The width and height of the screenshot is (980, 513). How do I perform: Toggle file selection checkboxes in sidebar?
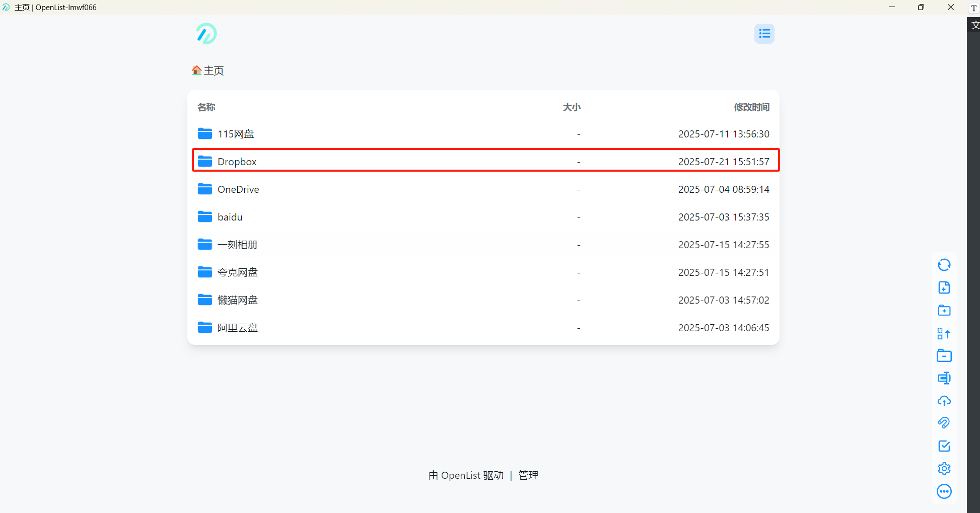pyautogui.click(x=944, y=446)
